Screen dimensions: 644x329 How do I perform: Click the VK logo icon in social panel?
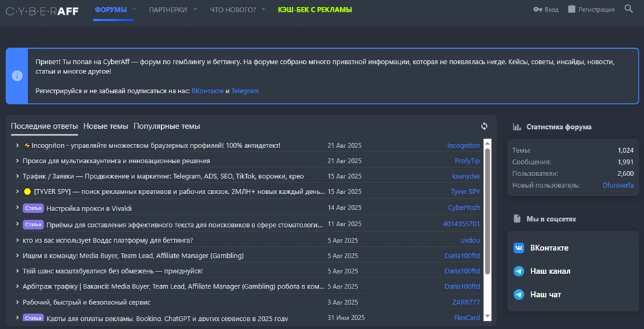519,248
